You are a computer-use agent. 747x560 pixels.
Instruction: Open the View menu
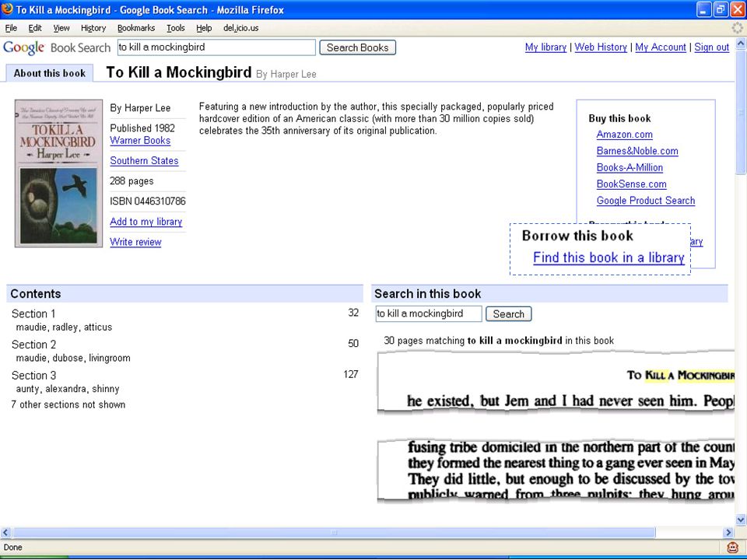[61, 28]
